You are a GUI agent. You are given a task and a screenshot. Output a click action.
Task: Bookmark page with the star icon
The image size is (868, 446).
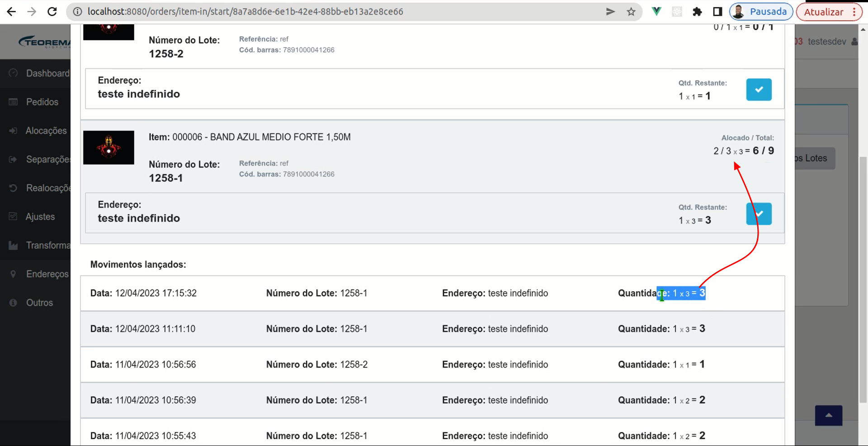[631, 12]
